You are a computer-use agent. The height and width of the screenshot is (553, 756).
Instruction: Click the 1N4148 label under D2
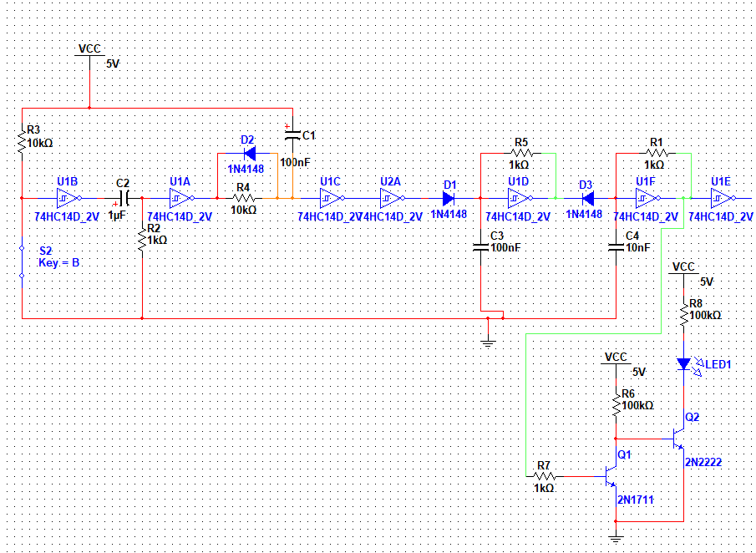click(246, 170)
